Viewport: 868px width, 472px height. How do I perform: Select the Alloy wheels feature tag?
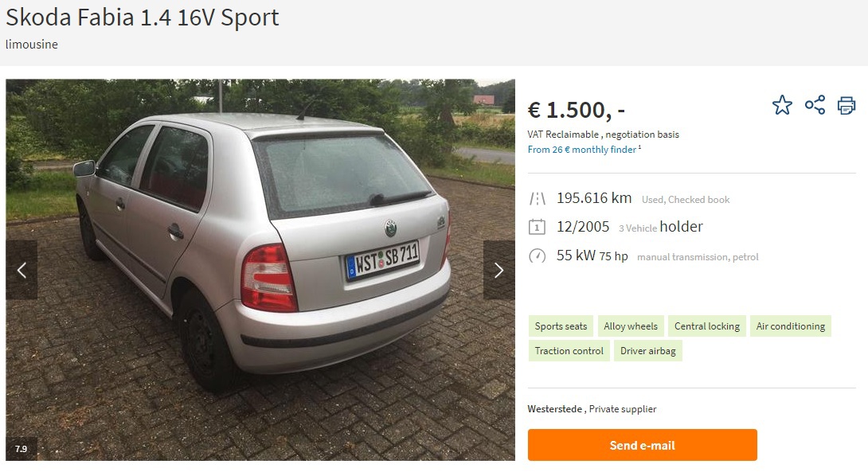(x=631, y=326)
